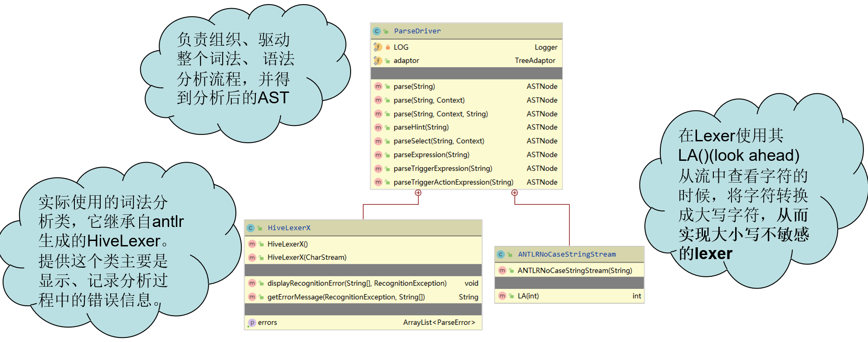
Task: Select the ANTLRNoCaseStringStream class title
Action: click(567, 255)
